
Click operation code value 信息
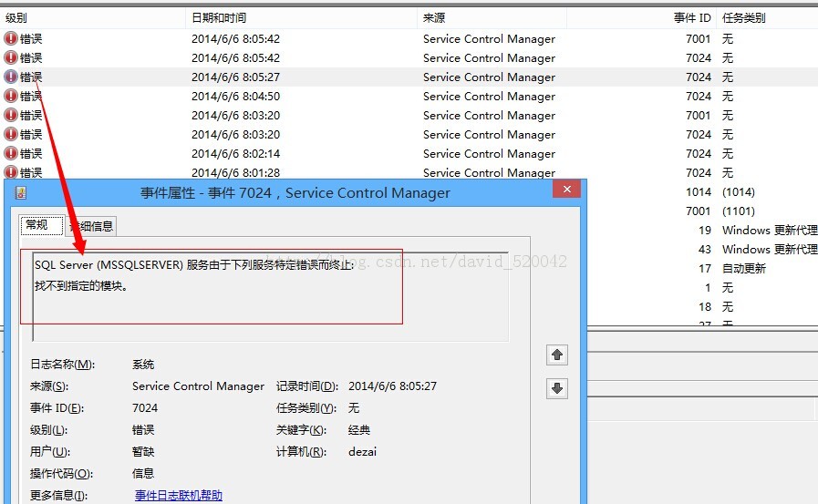143,473
